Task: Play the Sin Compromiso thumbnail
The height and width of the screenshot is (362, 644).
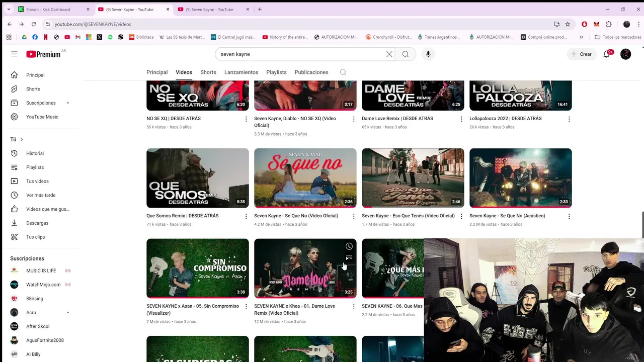Action: point(198,268)
